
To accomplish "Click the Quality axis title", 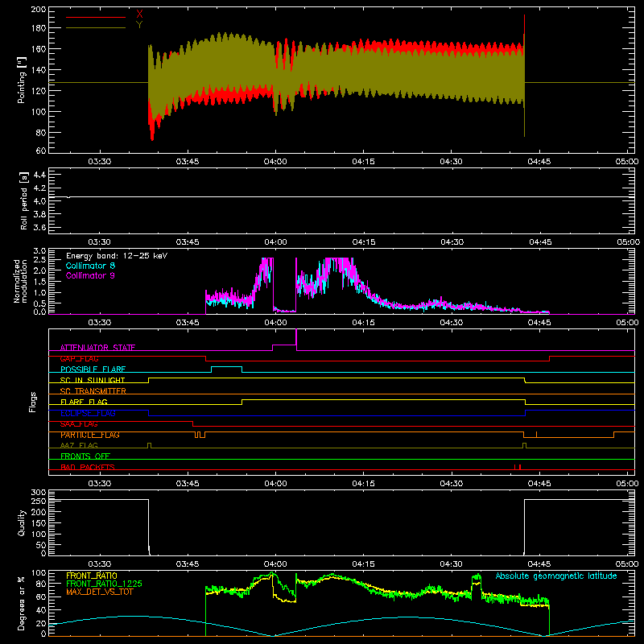I will (x=22, y=522).
